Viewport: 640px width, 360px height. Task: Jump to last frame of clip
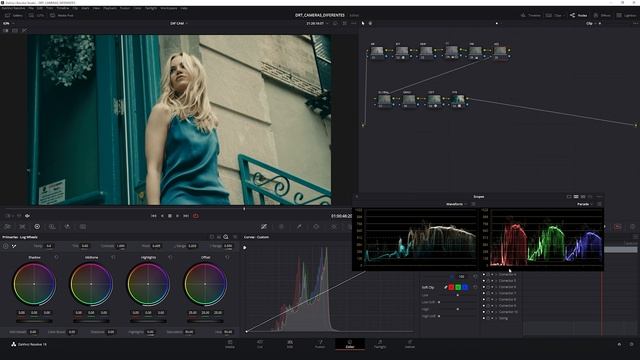tap(186, 216)
